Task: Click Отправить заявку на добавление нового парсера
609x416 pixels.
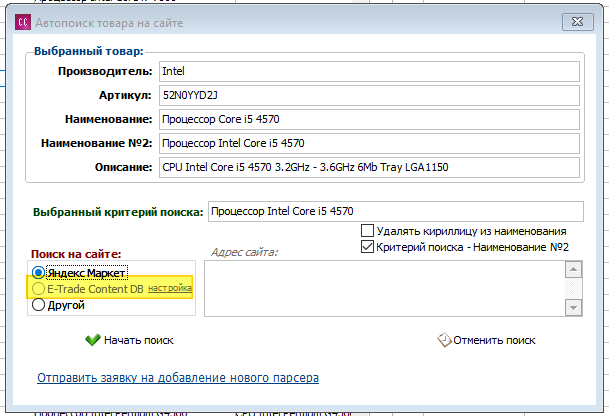Action: tap(178, 378)
